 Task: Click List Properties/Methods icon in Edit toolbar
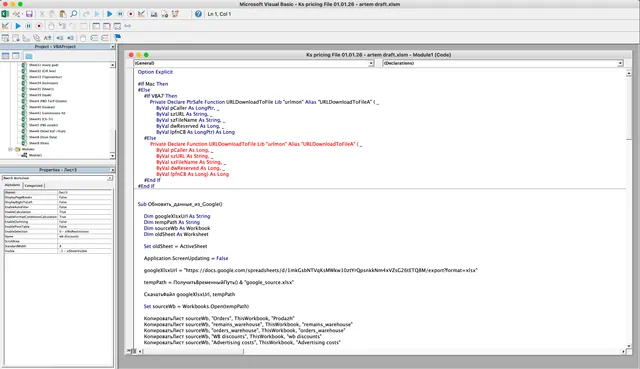5,38
